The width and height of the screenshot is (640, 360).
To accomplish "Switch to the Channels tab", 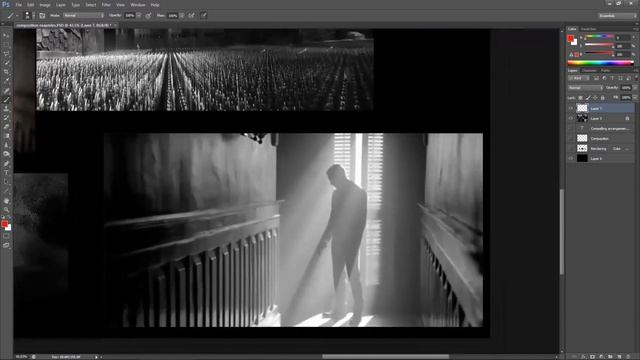I will (589, 70).
